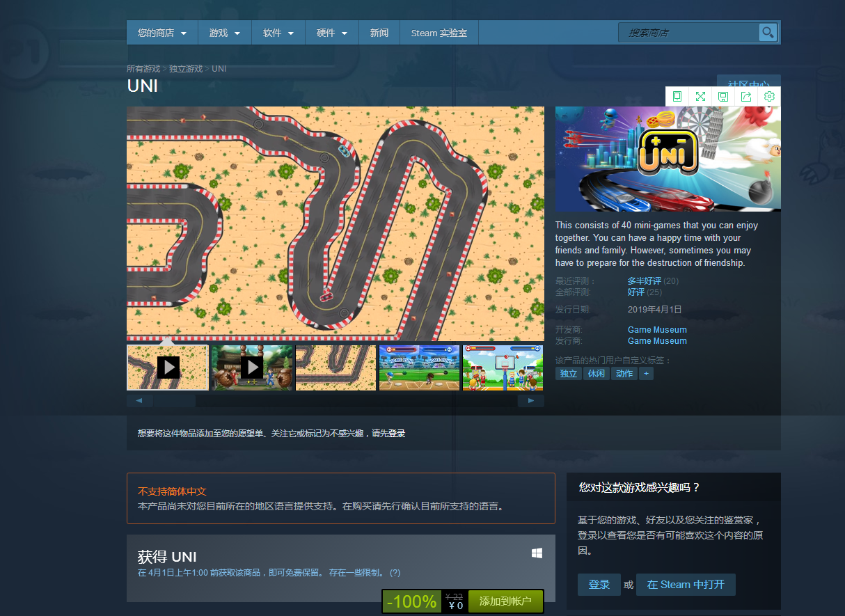
Task: Click the tablet device view icon
Action: pos(677,97)
